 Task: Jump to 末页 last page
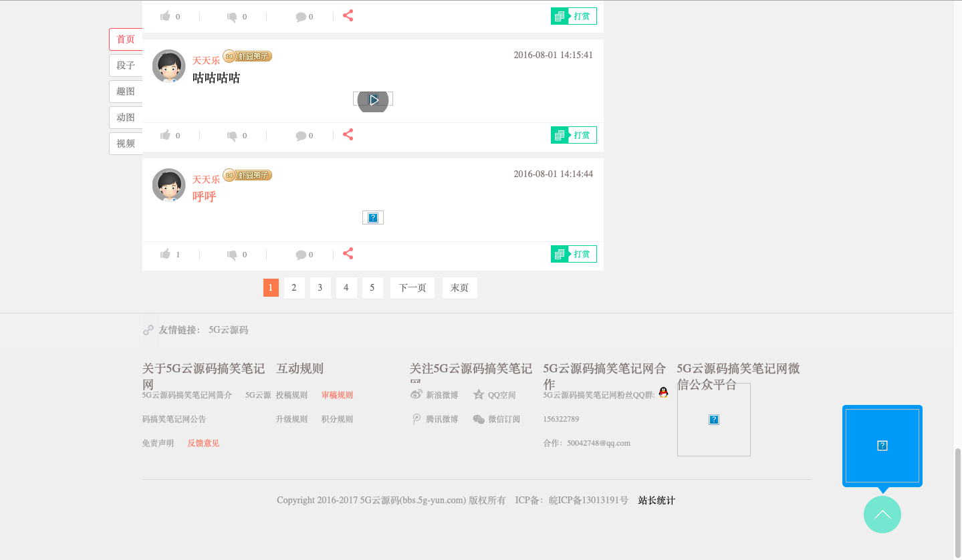459,287
